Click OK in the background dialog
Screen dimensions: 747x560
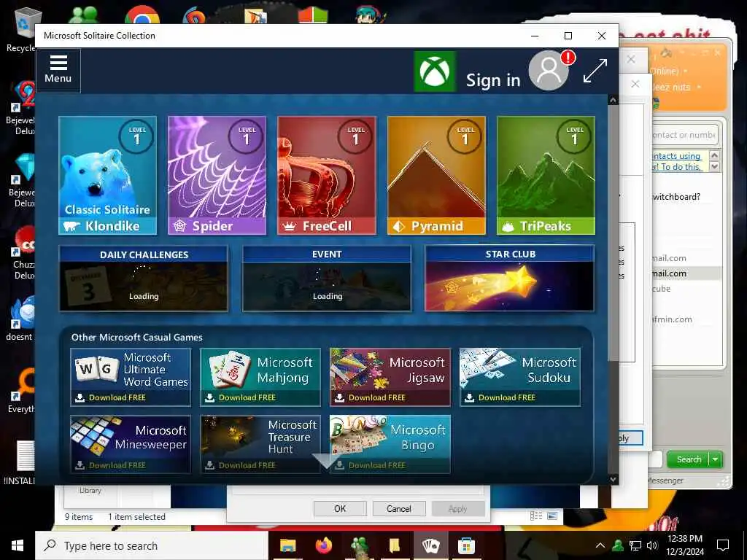340,508
